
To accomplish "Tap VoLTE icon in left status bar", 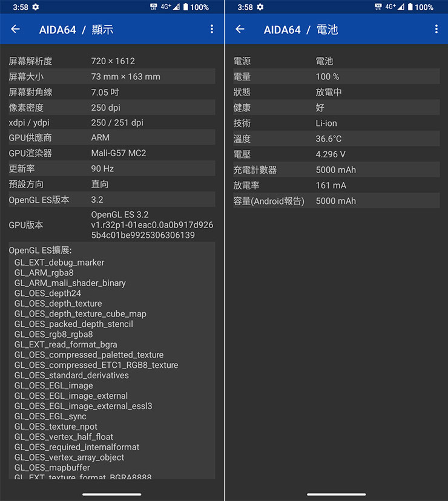I will [x=154, y=7].
